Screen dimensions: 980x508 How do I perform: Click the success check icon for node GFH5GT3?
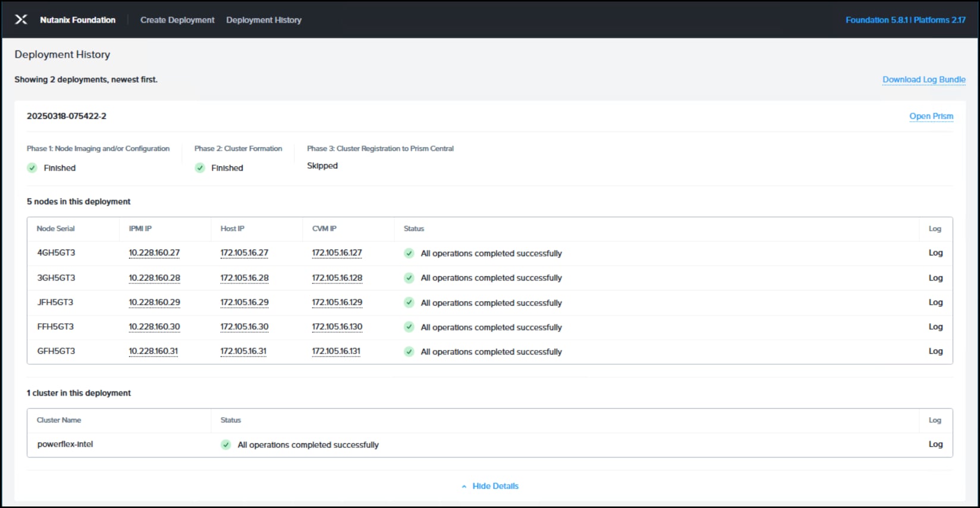(x=409, y=352)
